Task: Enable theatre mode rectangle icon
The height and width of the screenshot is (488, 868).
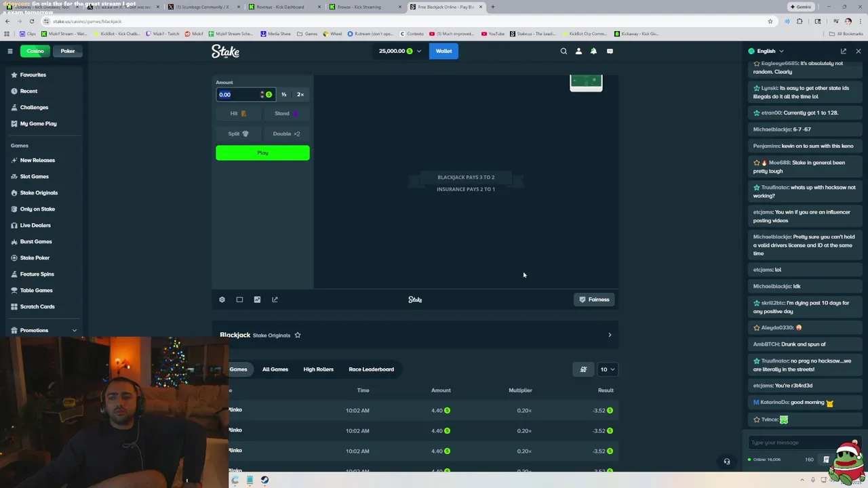Action: point(239,300)
